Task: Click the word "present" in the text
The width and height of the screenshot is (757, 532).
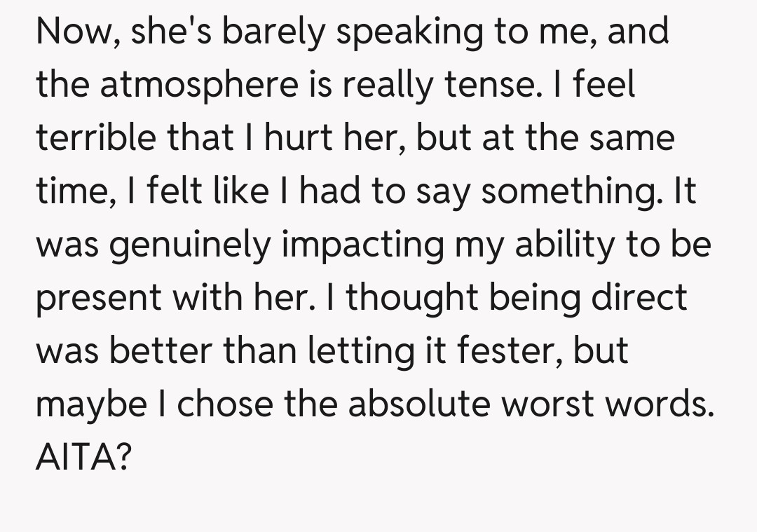Action: coord(100,299)
